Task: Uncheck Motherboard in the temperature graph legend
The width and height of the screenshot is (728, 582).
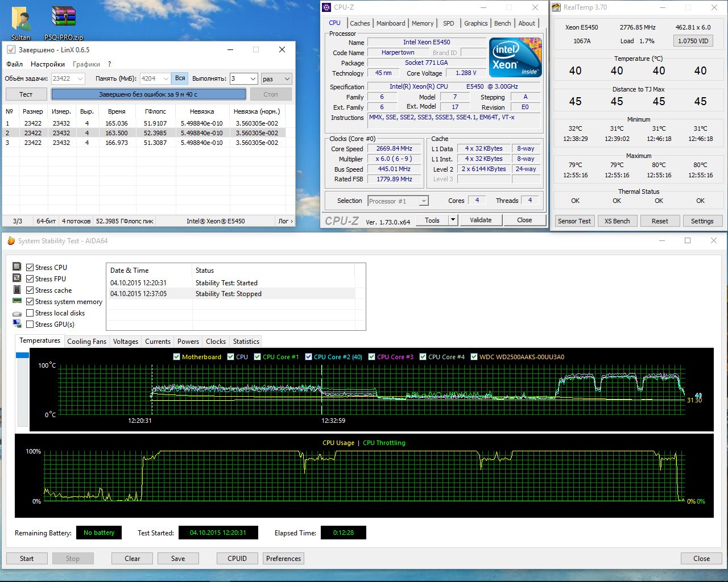Action: coord(176,357)
